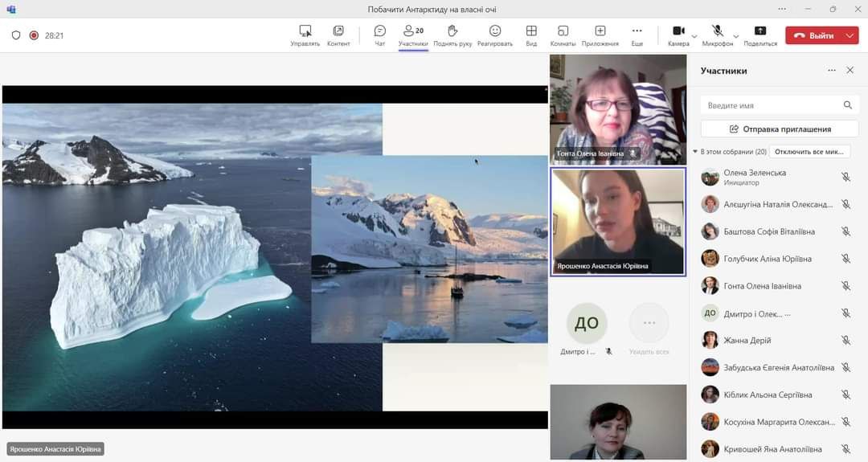This screenshot has width=868, height=462.
Task: Toggle microphone for Олена Зеленська
Action: coord(845,177)
